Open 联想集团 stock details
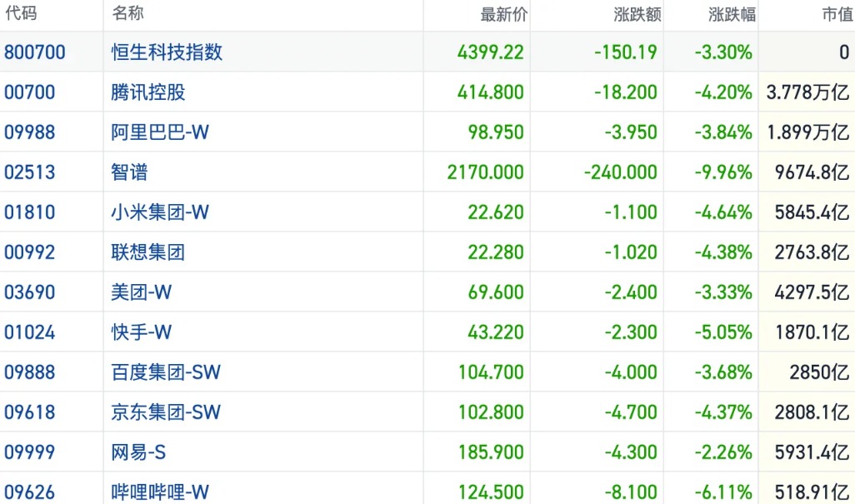The width and height of the screenshot is (855, 504). click(148, 252)
